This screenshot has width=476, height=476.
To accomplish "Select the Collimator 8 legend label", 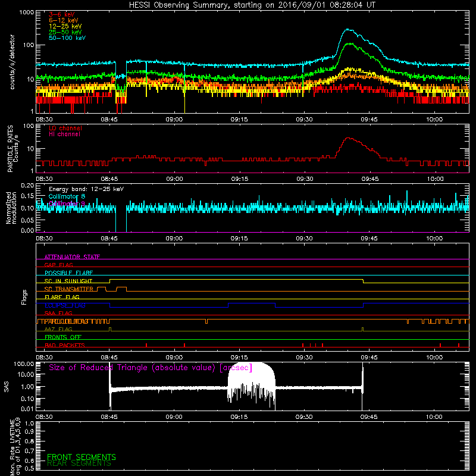I will (x=67, y=196).
